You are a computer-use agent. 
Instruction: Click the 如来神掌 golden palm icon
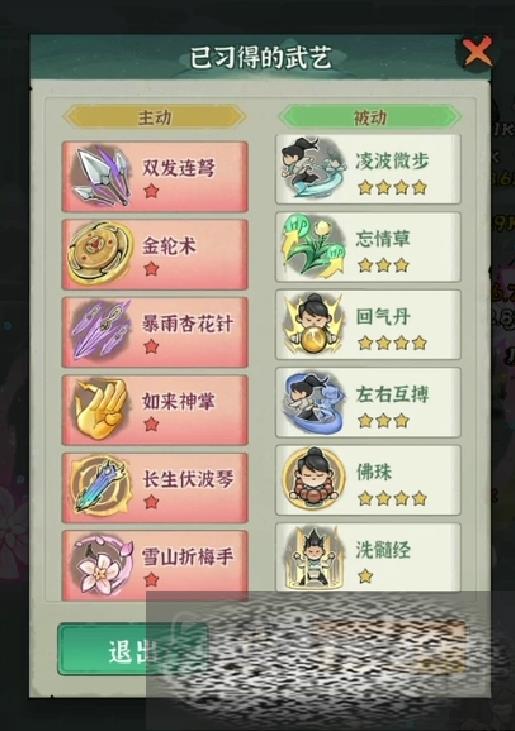point(101,408)
